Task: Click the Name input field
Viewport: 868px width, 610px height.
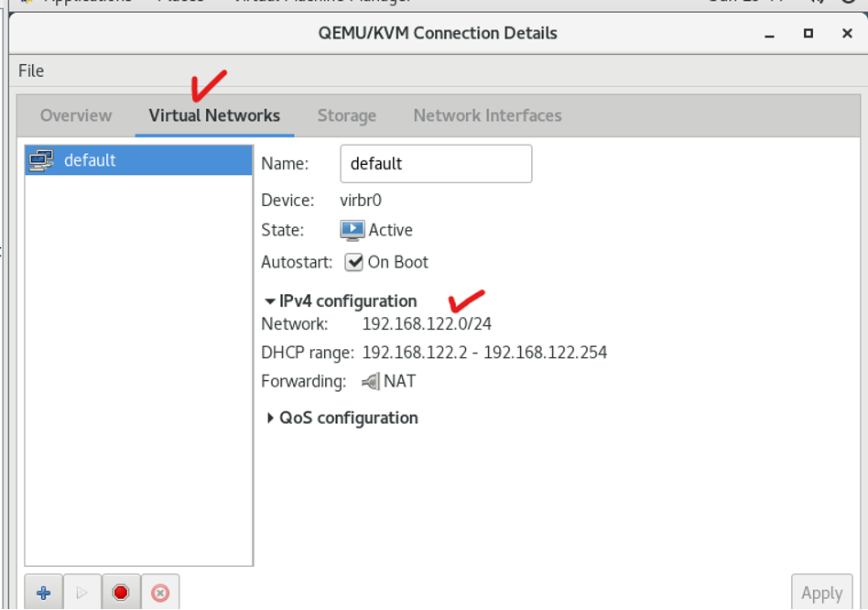Action: pos(436,164)
